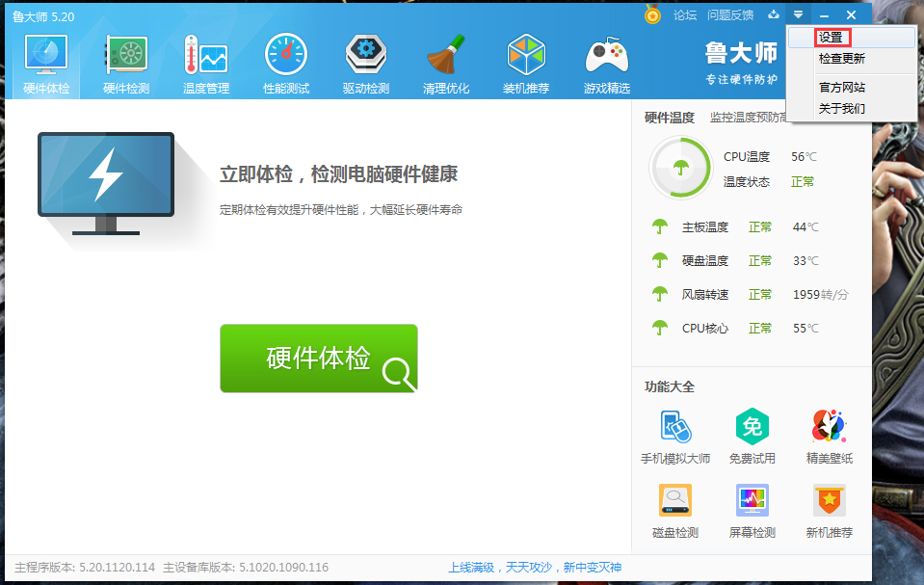The image size is (924, 585).
Task: Open 性能测试 performance test
Action: point(285,60)
